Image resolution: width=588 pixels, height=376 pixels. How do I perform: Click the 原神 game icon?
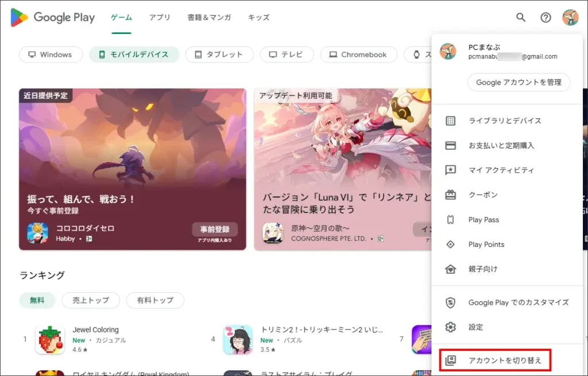coord(273,233)
